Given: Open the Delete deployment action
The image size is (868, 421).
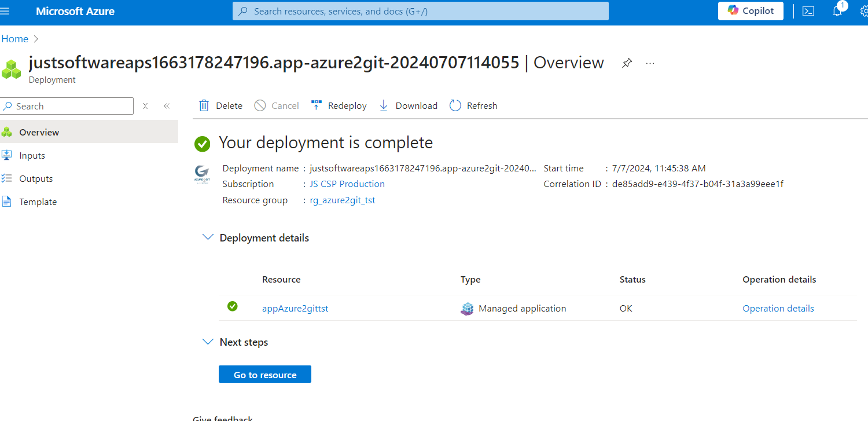Looking at the screenshot, I should coord(220,105).
